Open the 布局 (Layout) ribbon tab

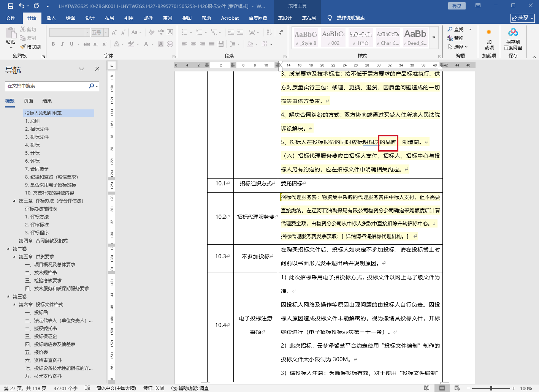click(109, 18)
